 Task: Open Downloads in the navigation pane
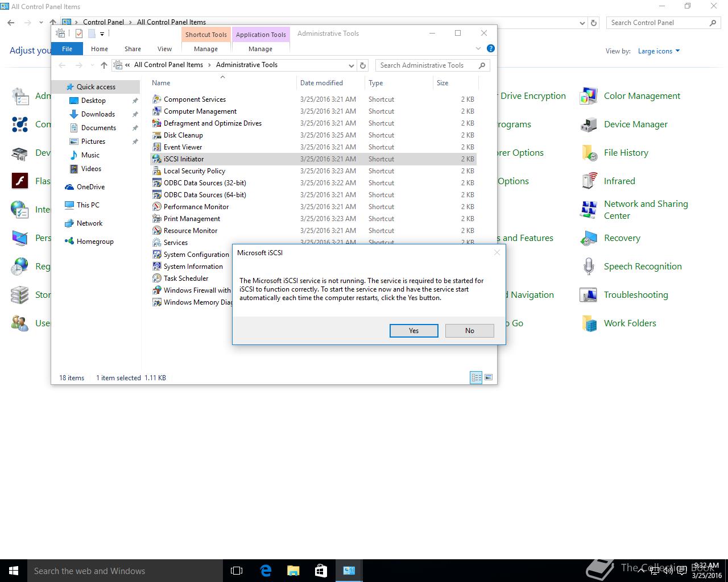tap(98, 114)
